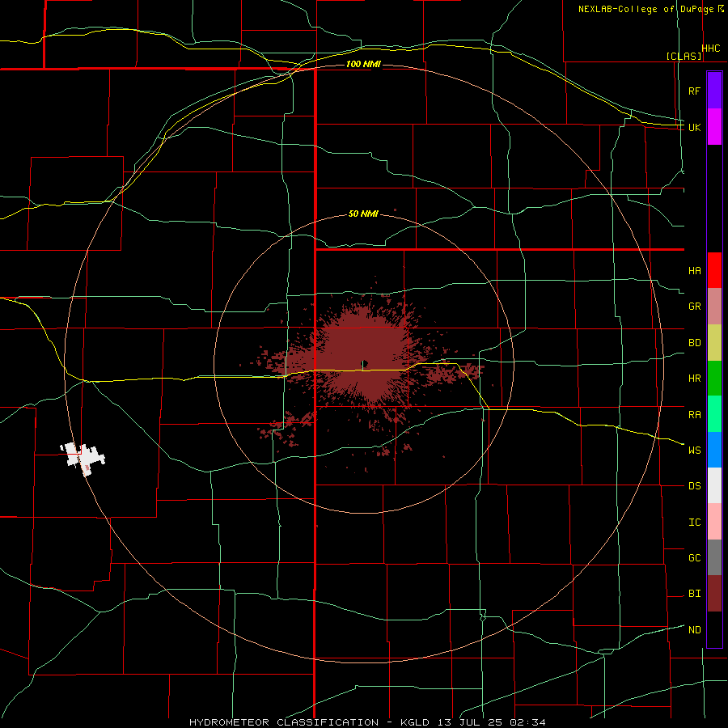The width and height of the screenshot is (728, 728).
Task: Click the HA red legend swatch
Action: tap(714, 270)
